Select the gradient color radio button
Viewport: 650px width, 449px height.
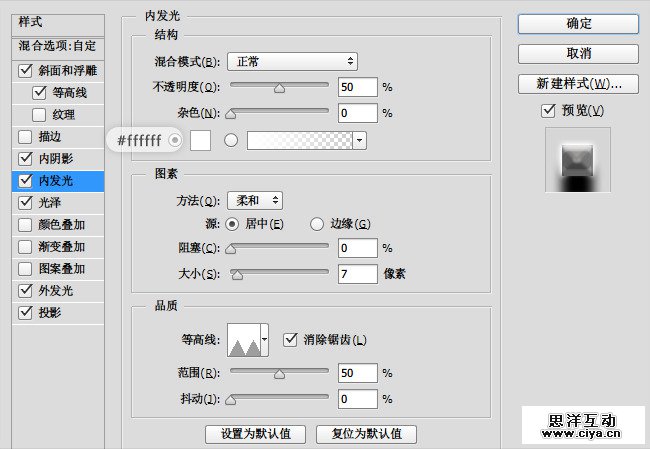231,140
